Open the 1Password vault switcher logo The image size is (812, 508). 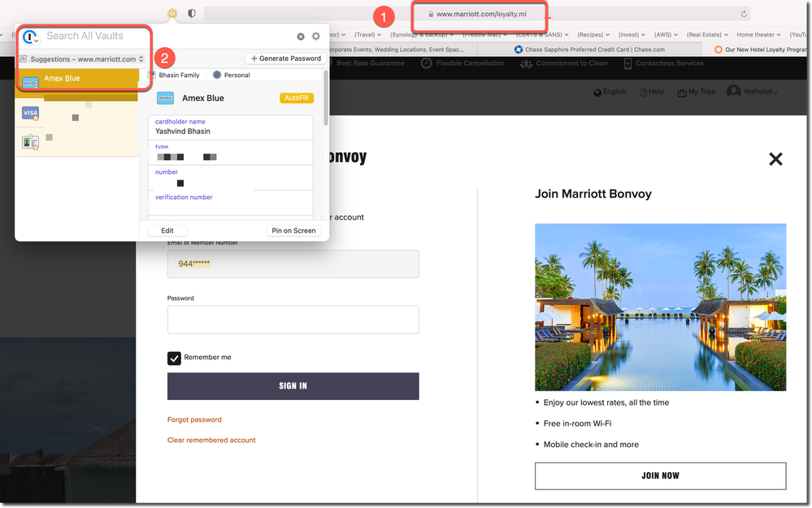coord(30,37)
